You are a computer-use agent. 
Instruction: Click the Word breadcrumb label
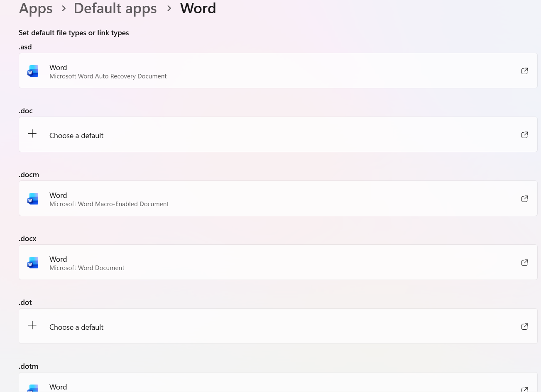click(x=198, y=8)
